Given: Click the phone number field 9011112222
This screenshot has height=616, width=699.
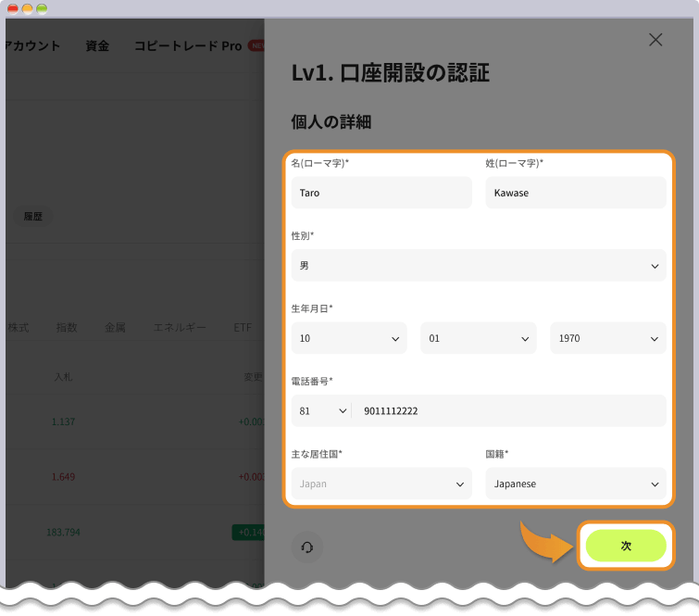Looking at the screenshot, I should [509, 410].
